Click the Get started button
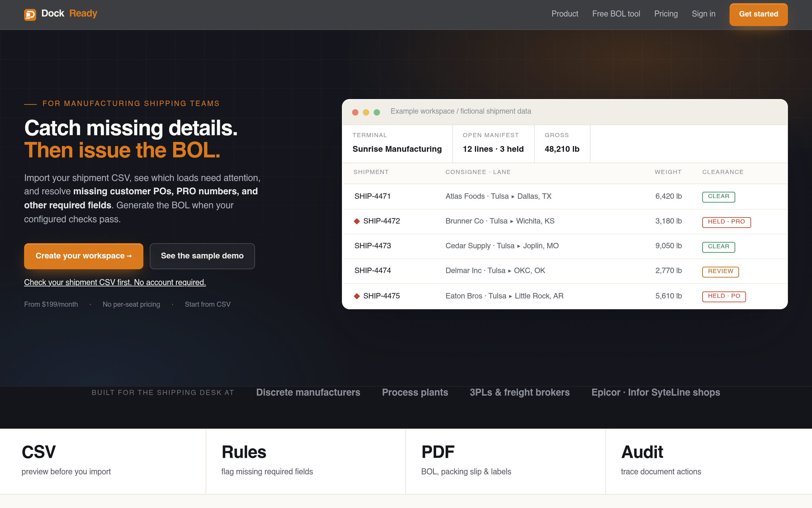This screenshot has width=812, height=508. [x=758, y=15]
